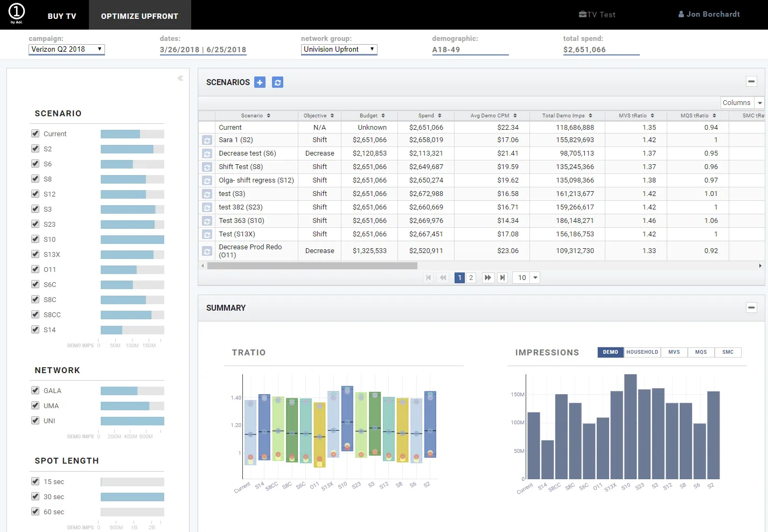
Task: Click the scenarios table horizontal scrollbar
Action: tap(312, 266)
